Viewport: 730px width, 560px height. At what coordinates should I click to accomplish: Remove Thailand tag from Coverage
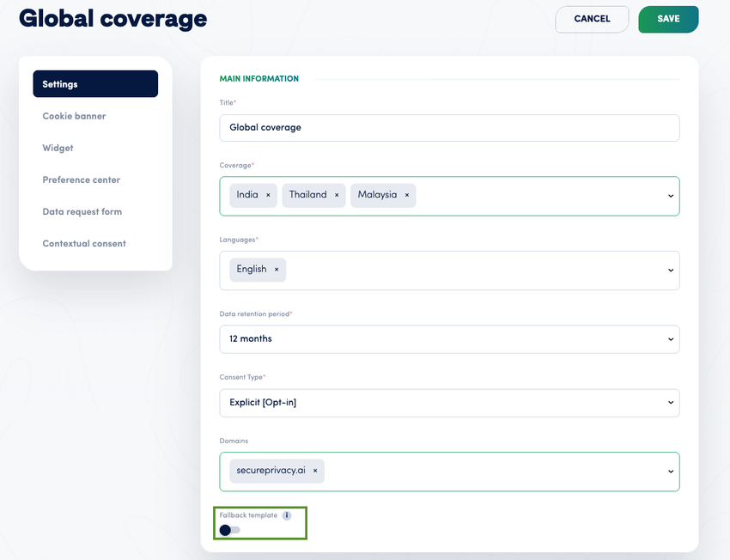(x=337, y=195)
